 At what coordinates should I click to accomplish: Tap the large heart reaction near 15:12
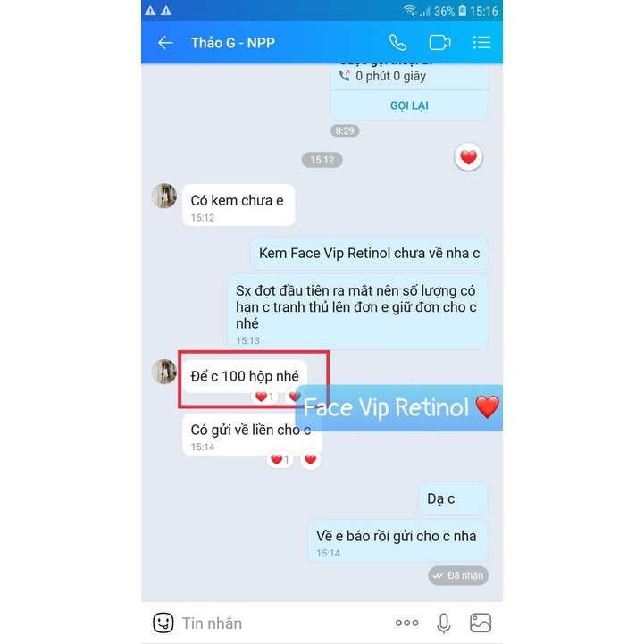[468, 157]
